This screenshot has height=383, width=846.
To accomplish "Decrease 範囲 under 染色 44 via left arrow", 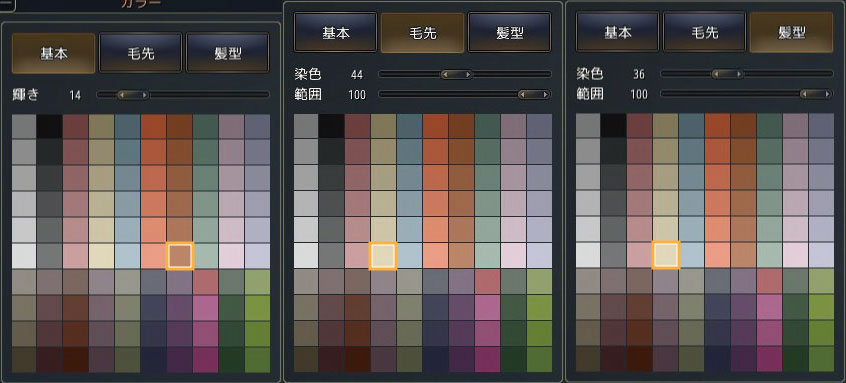I will coord(523,94).
